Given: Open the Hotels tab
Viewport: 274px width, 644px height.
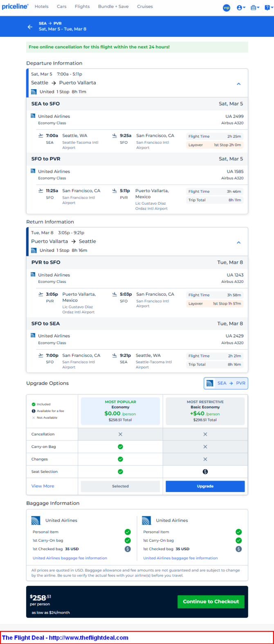Looking at the screenshot, I should 42,7.
